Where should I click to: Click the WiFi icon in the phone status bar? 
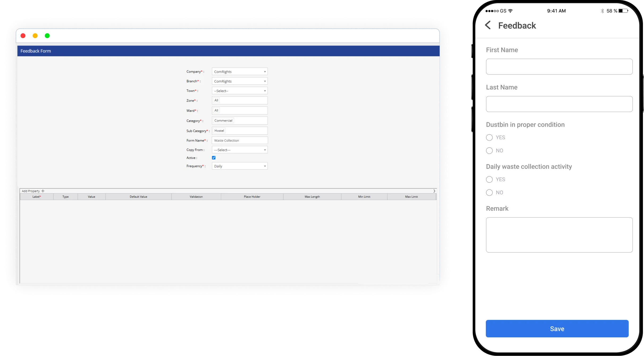pos(510,11)
